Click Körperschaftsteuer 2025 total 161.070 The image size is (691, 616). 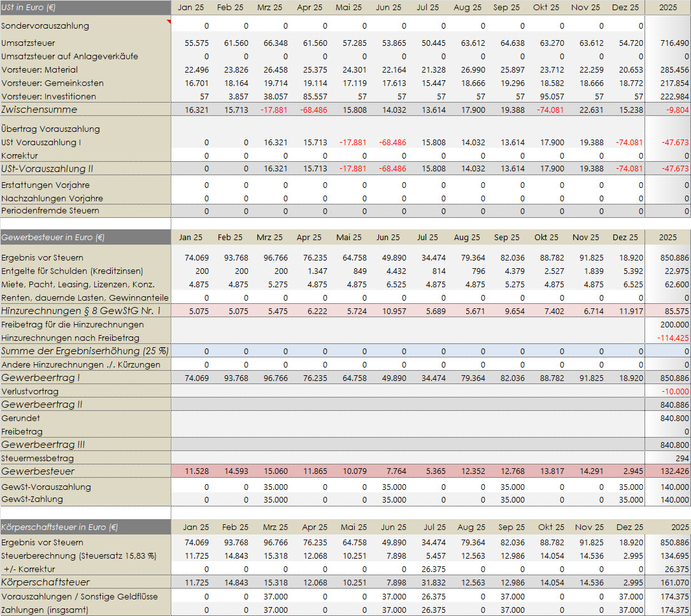click(x=674, y=582)
